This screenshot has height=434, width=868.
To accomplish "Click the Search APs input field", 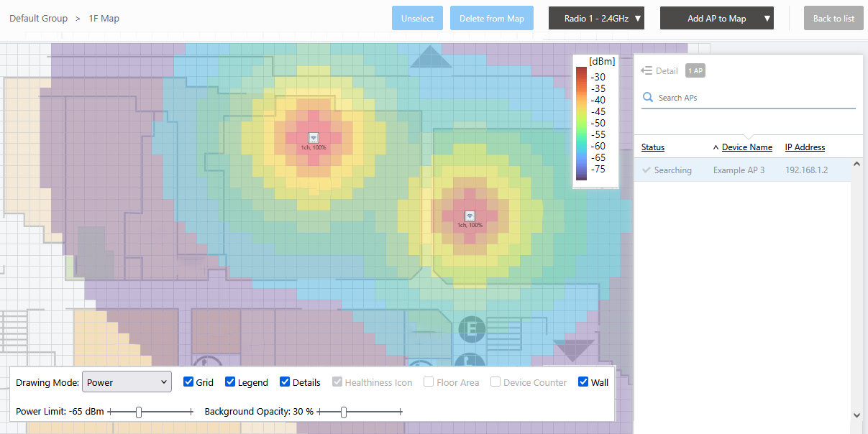I will [x=755, y=98].
